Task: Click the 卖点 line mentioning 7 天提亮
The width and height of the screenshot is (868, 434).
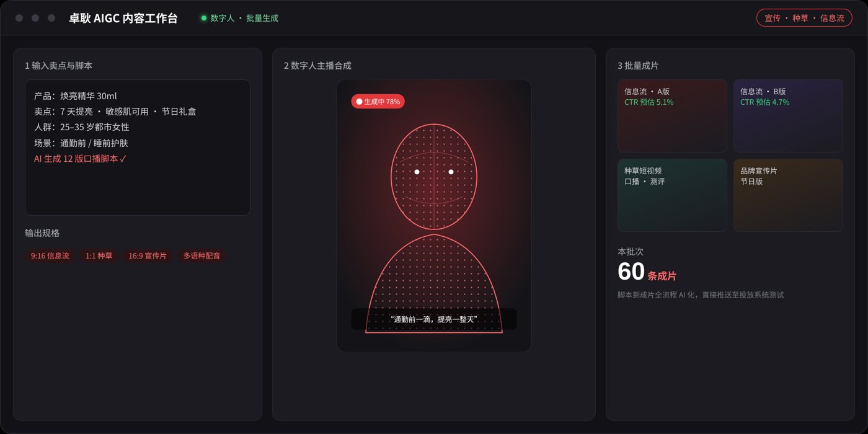Action: (x=115, y=112)
